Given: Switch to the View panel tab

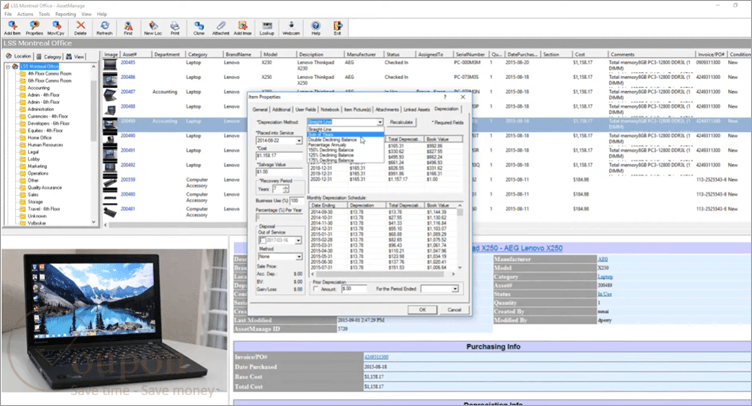Looking at the screenshot, I should tap(75, 57).
